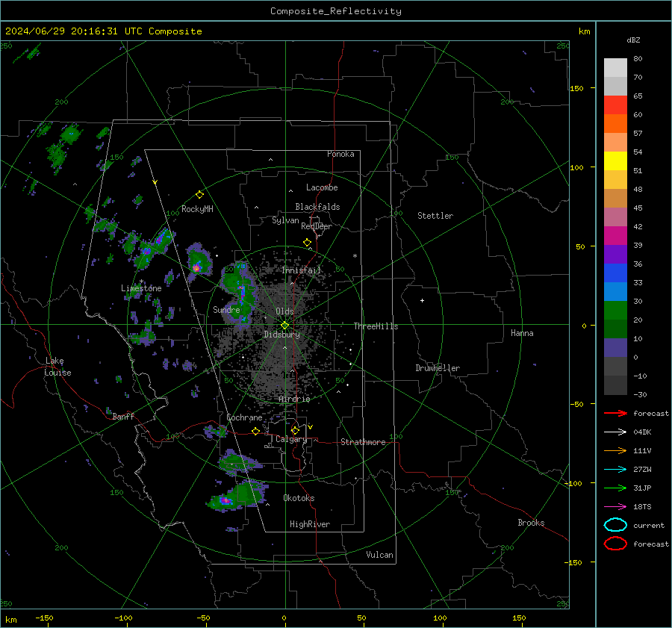This screenshot has width=672, height=628.
Task: Click the 80 dBZ light gray swatch
Action: [615, 67]
